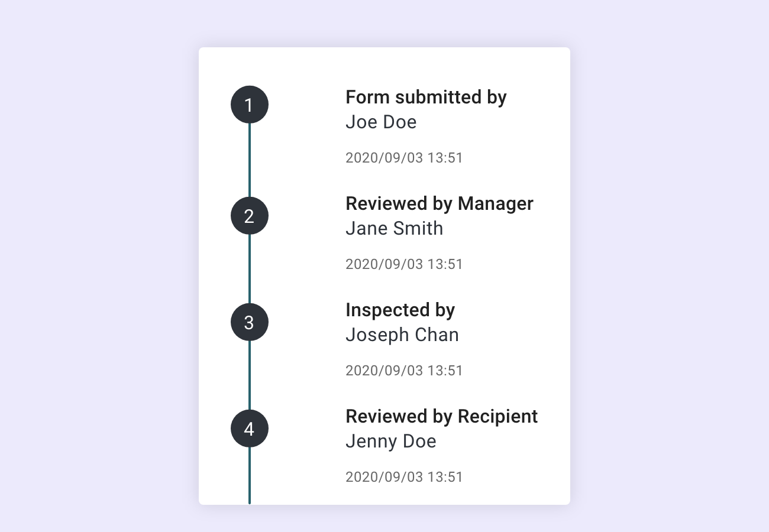Click the step 1 circle marker
The image size is (769, 532).
point(249,105)
